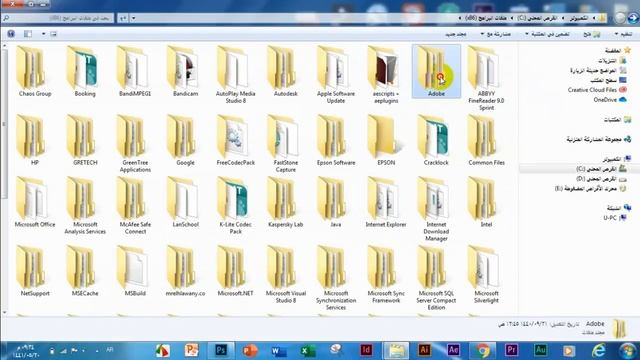Select Local Disk (D:) in navigation pane

(x=601, y=179)
